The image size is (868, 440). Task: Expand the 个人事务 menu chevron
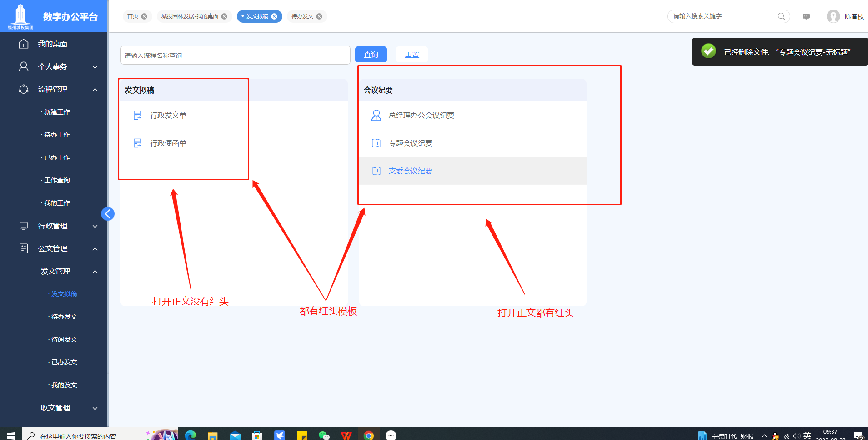pyautogui.click(x=95, y=67)
